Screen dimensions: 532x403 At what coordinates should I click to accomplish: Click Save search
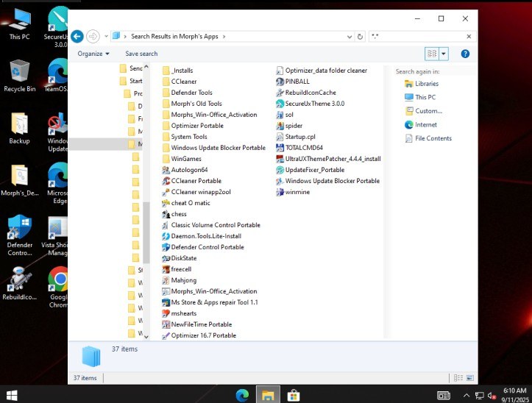(x=141, y=54)
